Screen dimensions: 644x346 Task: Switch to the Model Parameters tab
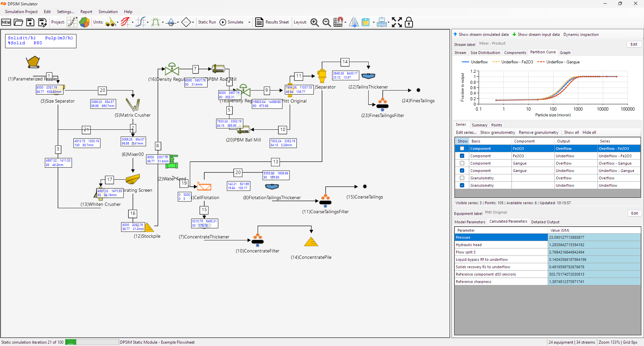(470, 222)
